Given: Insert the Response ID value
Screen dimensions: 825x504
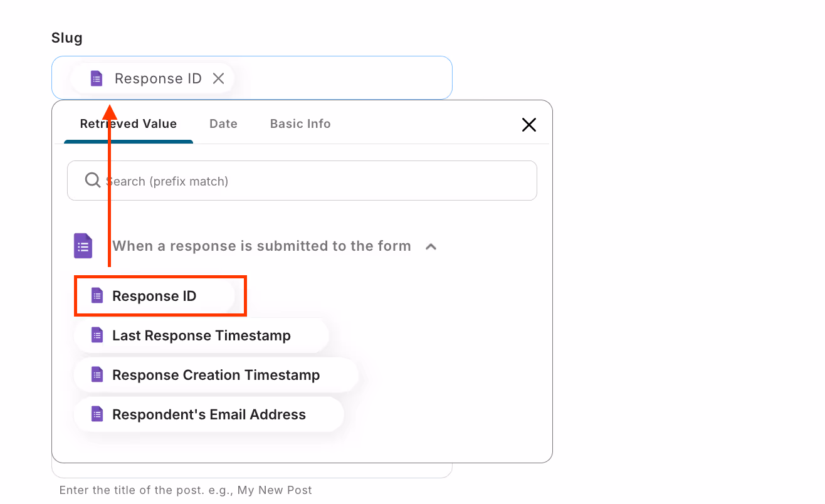Looking at the screenshot, I should click(154, 296).
